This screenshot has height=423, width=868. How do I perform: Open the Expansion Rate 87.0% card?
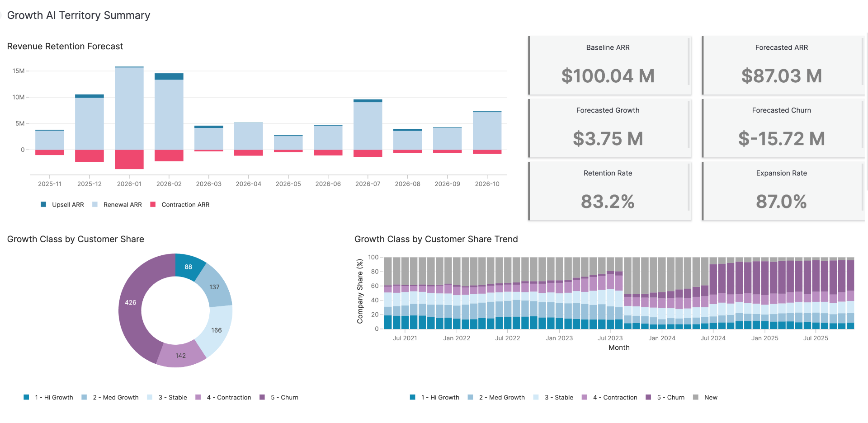coord(782,191)
